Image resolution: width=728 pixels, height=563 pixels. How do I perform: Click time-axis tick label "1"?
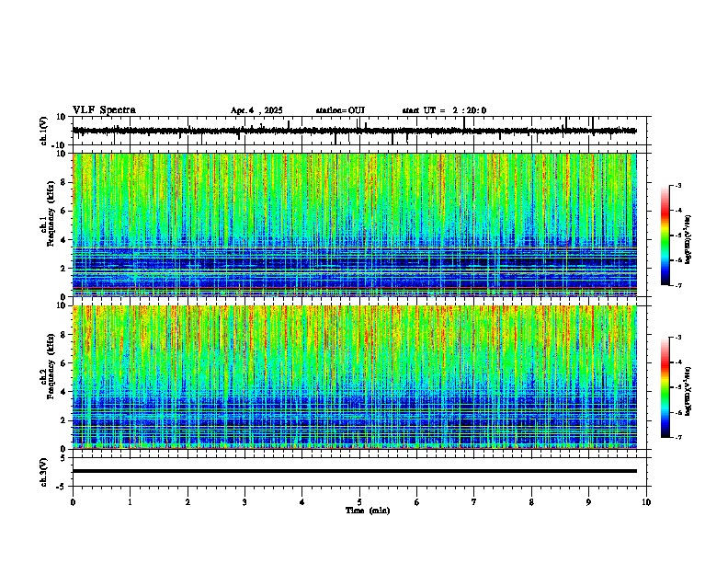point(130,502)
